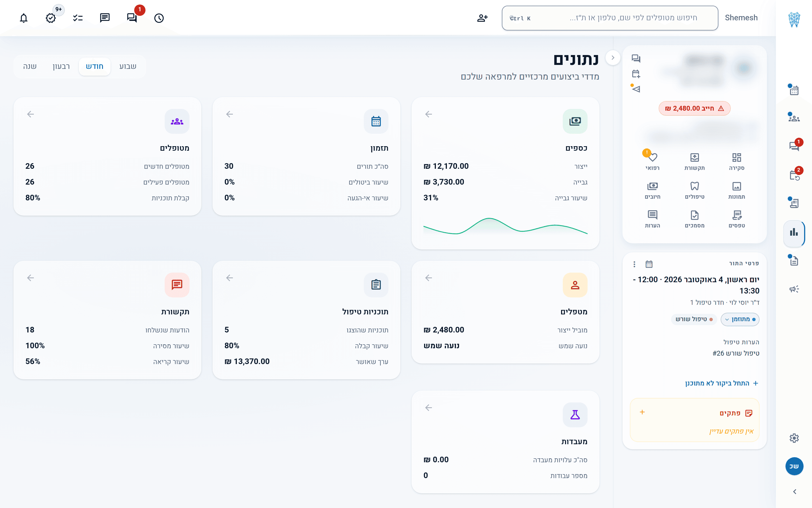Viewport: 812px width, 508px height.
Task: Open the verified badge icon showing 9+
Action: [x=51, y=18]
